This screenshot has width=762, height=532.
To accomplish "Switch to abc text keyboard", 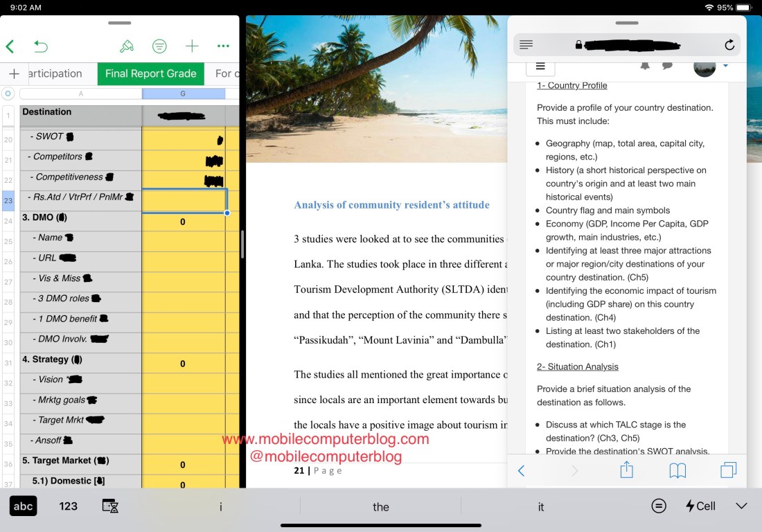I will coord(23,506).
